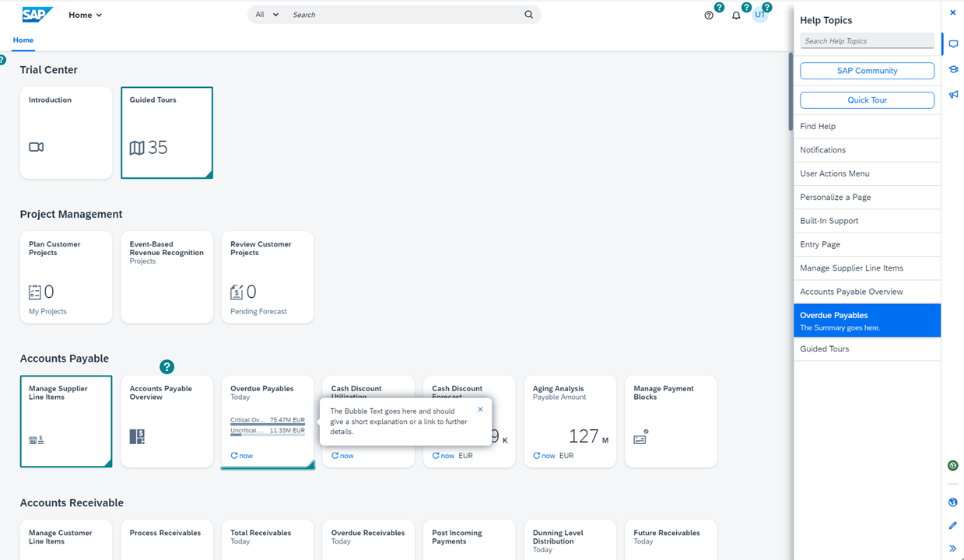Click the Search Help Topics field
This screenshot has height=560, width=964.
coord(867,41)
